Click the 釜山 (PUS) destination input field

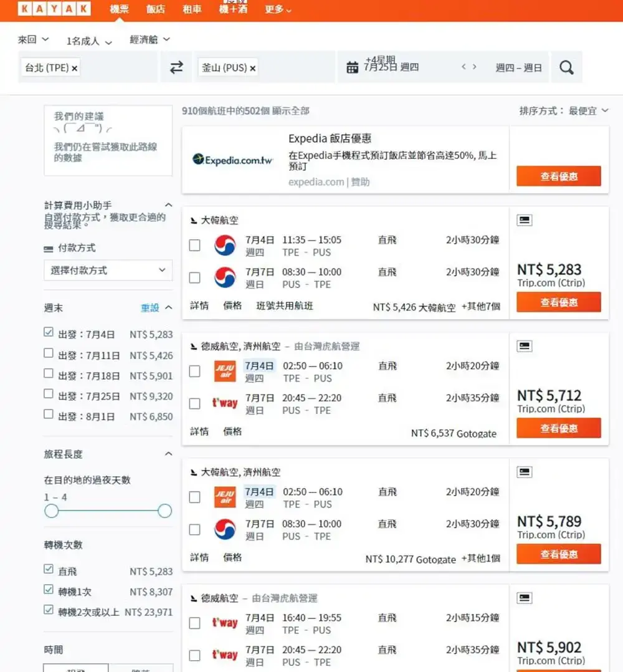(266, 67)
